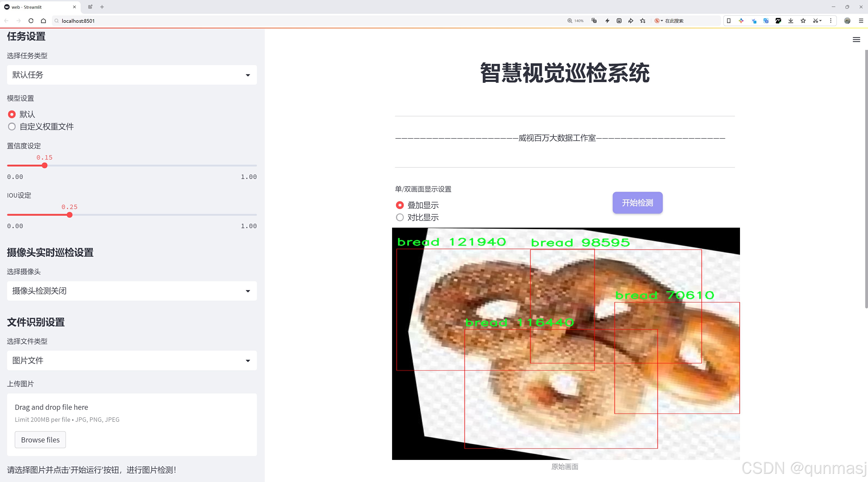Click the mobile device view icon

click(x=729, y=21)
